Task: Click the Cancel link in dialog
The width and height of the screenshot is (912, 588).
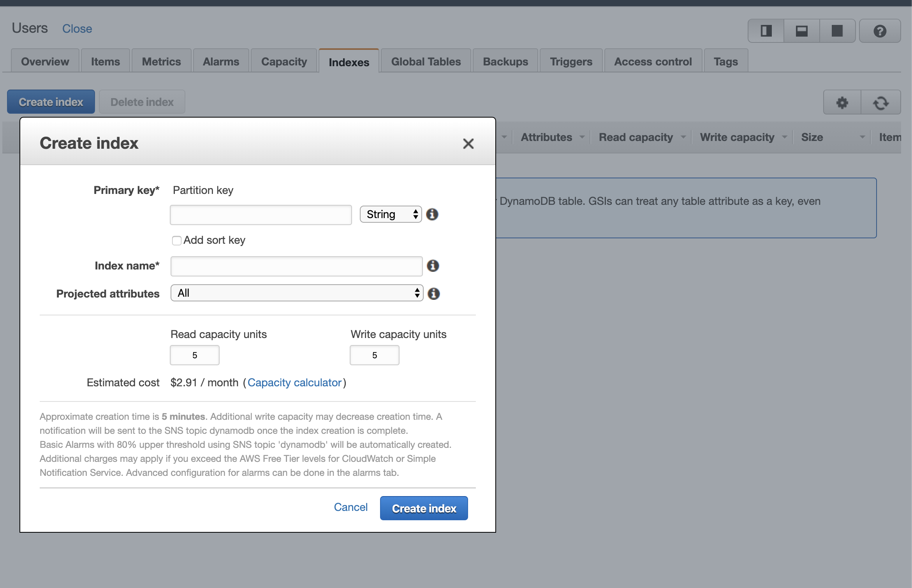Action: click(350, 507)
